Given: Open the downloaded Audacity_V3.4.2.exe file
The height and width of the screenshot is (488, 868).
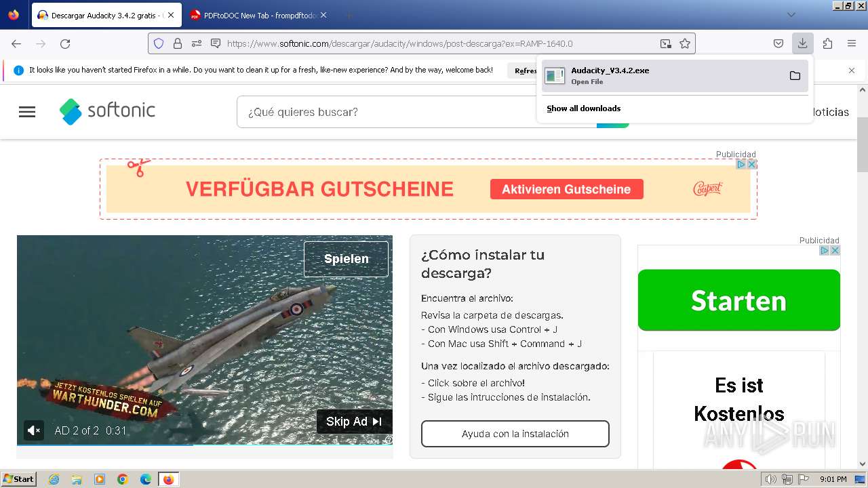Looking at the screenshot, I should (663, 75).
